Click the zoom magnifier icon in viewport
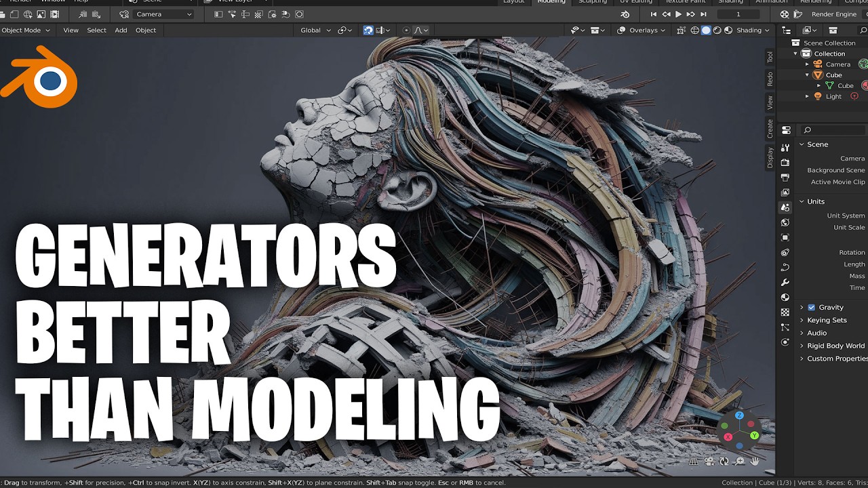 point(739,461)
